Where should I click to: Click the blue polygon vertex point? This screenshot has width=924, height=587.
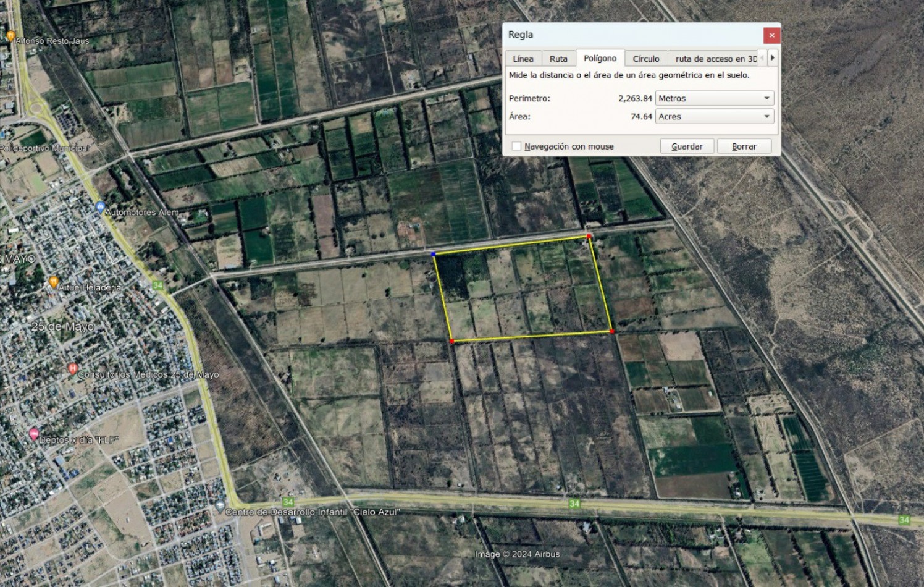click(x=434, y=254)
